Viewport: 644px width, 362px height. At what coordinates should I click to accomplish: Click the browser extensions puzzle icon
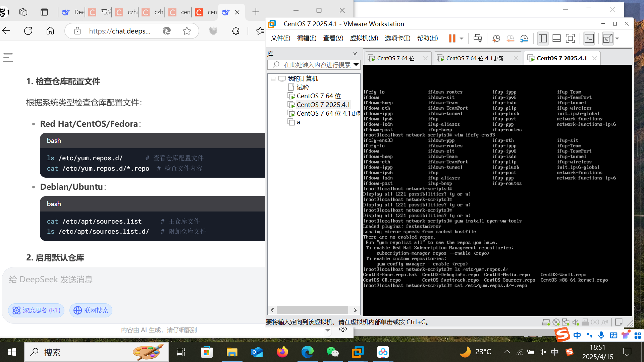pos(235,31)
